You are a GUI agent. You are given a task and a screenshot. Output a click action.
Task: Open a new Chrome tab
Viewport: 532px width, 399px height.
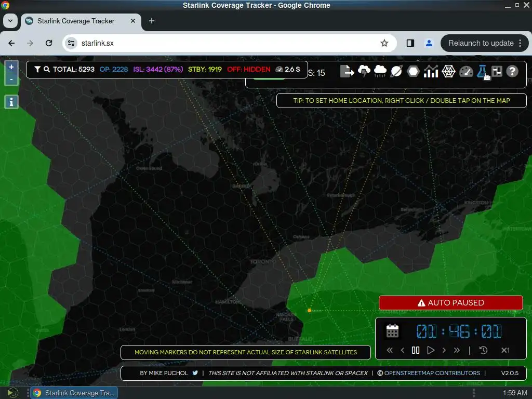(152, 21)
